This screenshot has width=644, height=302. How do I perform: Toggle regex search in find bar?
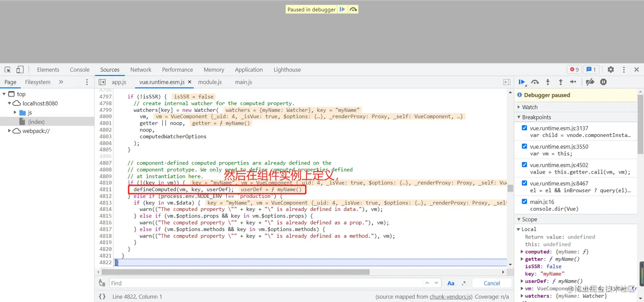[x=464, y=283]
